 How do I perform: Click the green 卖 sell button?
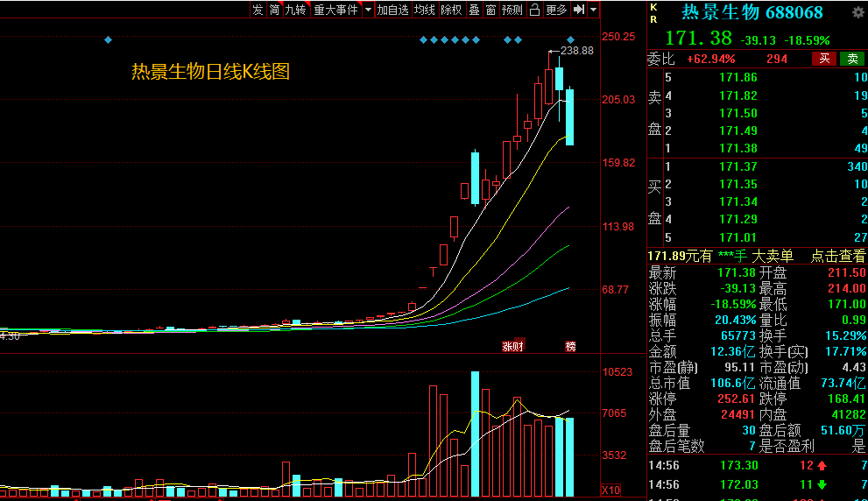point(852,59)
